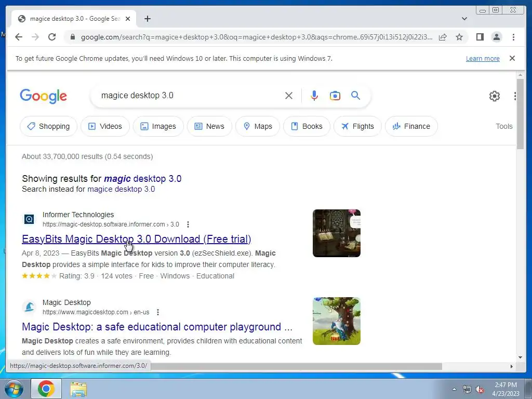Open the Magic Desktop wizard thumbnail

(x=336, y=321)
